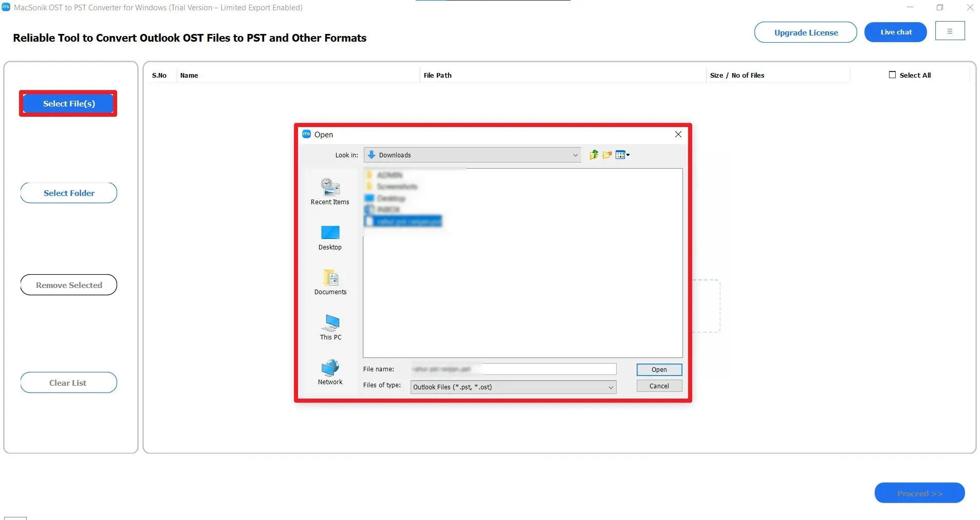Click the Proceed >> button
Screen dimensions: 980x520
920,493
